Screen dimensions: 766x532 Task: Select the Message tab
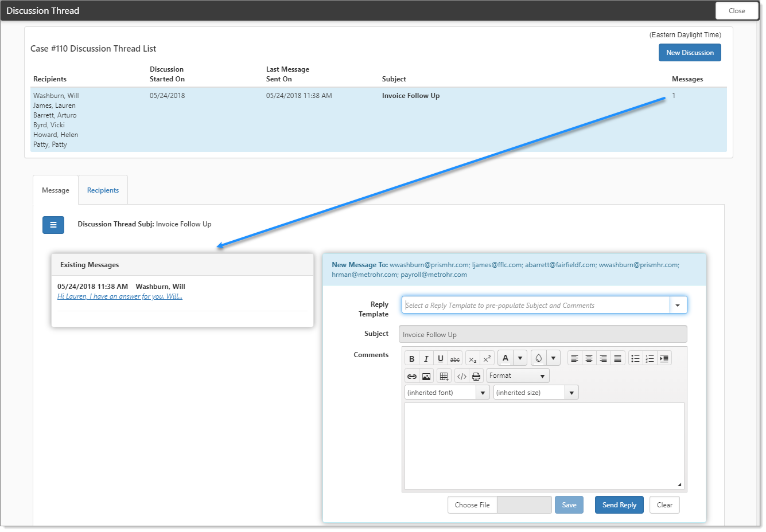(56, 190)
